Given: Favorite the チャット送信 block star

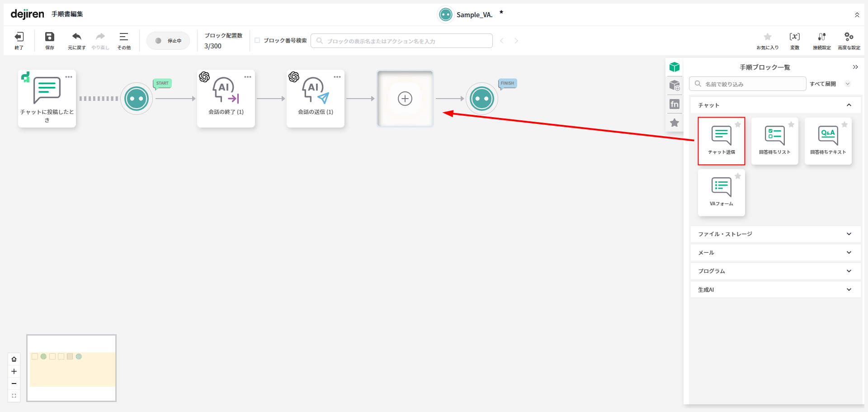Looking at the screenshot, I should tap(738, 124).
